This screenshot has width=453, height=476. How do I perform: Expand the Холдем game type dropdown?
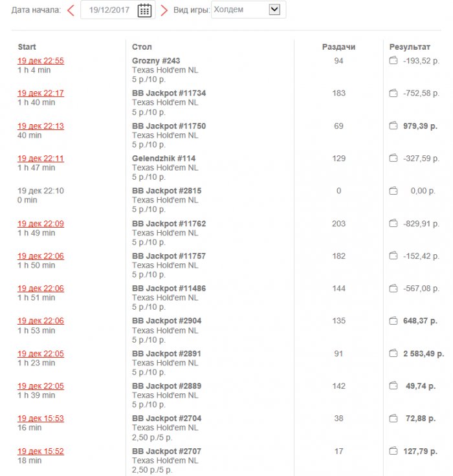coord(274,9)
